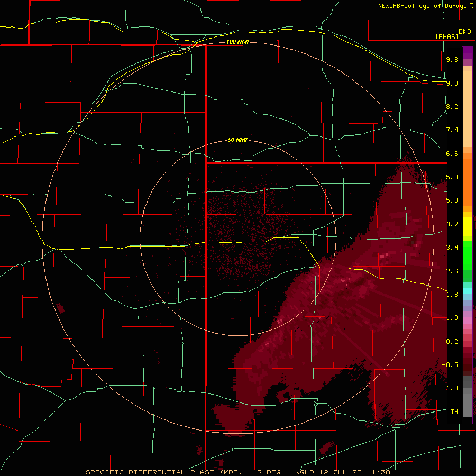Click the 1.0 color scale value
The image size is (476, 476).
452,318
